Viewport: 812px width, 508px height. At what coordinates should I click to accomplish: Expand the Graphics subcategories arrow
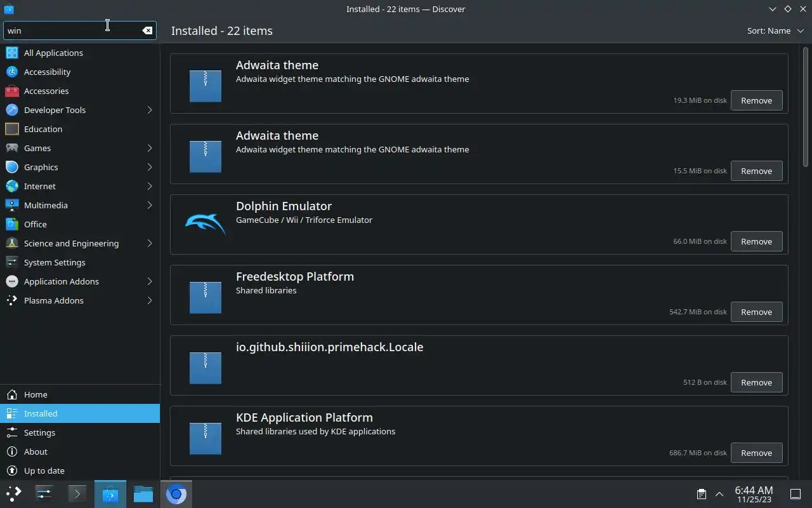[150, 167]
